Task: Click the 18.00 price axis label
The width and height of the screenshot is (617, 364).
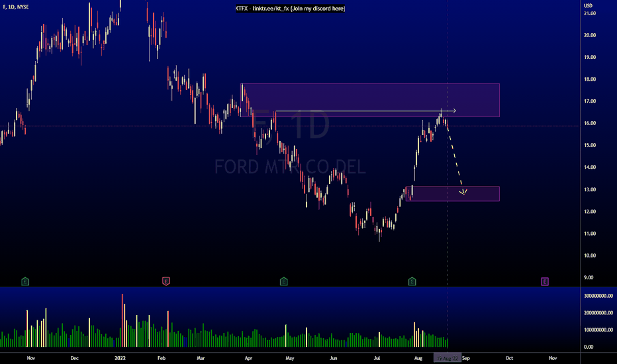Action: pyautogui.click(x=590, y=79)
